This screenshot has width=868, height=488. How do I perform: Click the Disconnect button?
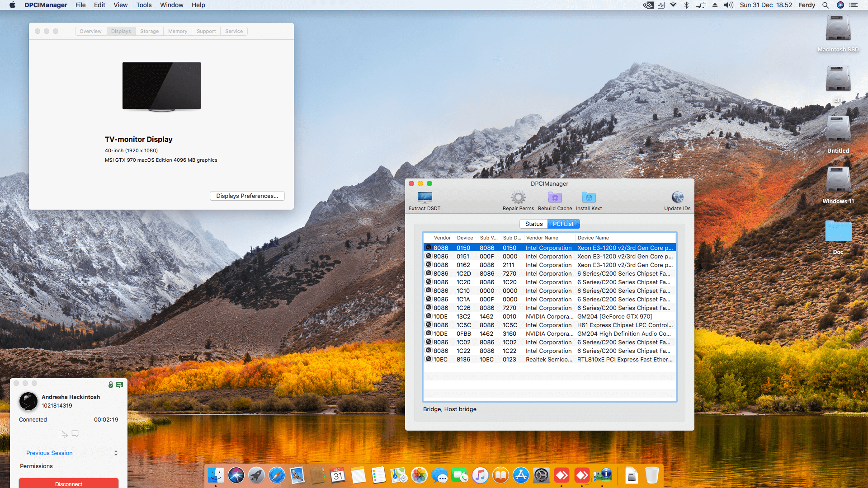[68, 483]
